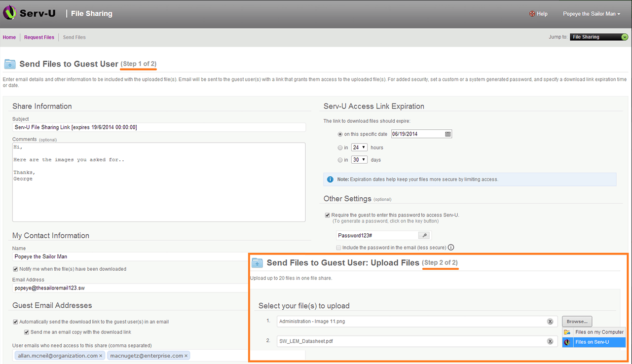Uncheck 'Send me an email copy' checkbox
The height and width of the screenshot is (364, 632).
pos(27,332)
